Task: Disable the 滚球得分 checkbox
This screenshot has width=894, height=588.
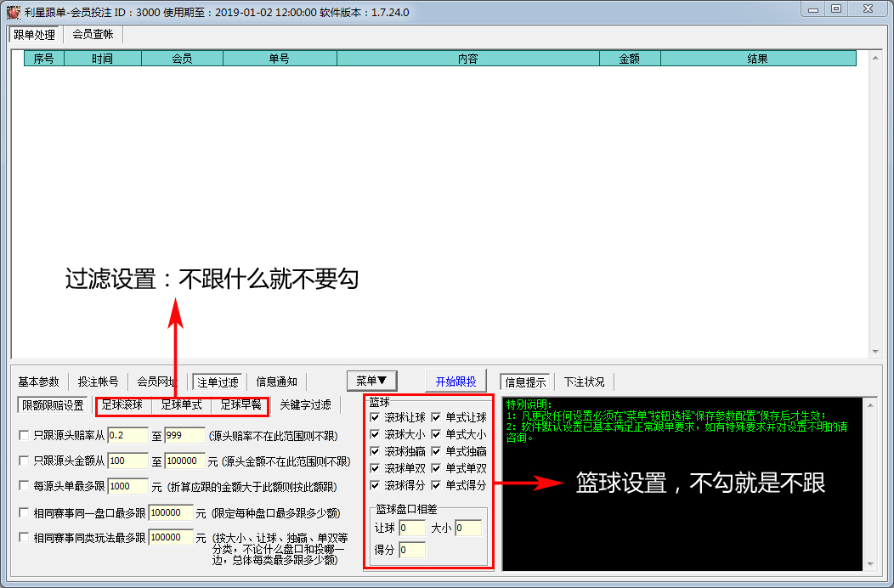Action: pyautogui.click(x=376, y=485)
